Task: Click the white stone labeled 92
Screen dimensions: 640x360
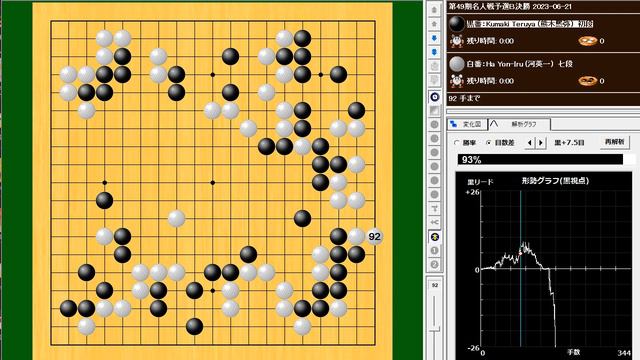Action: pyautogui.click(x=374, y=237)
